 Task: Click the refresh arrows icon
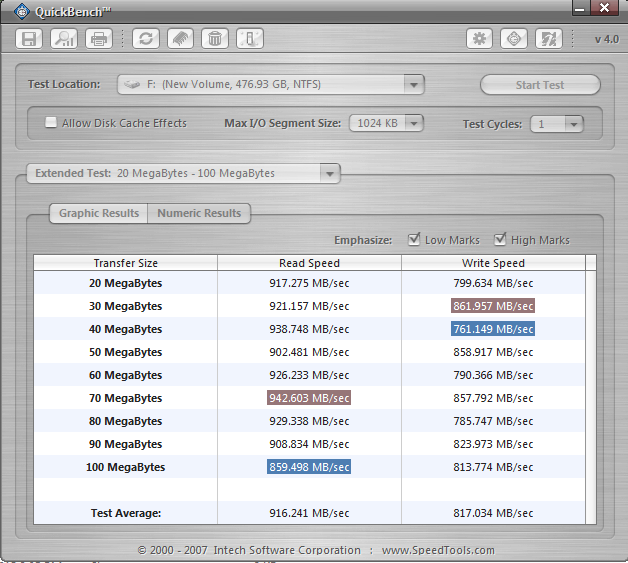pyautogui.click(x=146, y=39)
